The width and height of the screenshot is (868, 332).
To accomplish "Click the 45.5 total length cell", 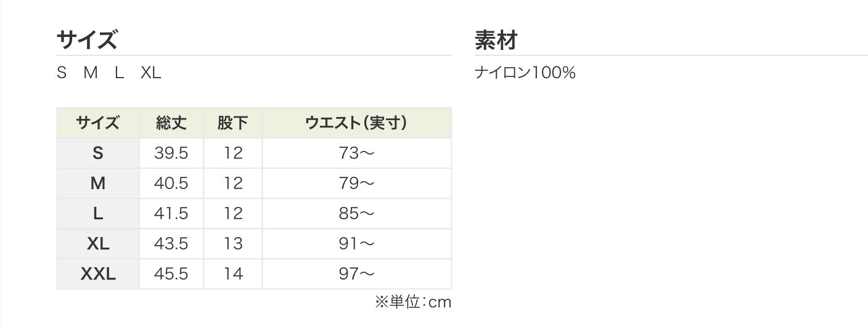I will 171,274.
